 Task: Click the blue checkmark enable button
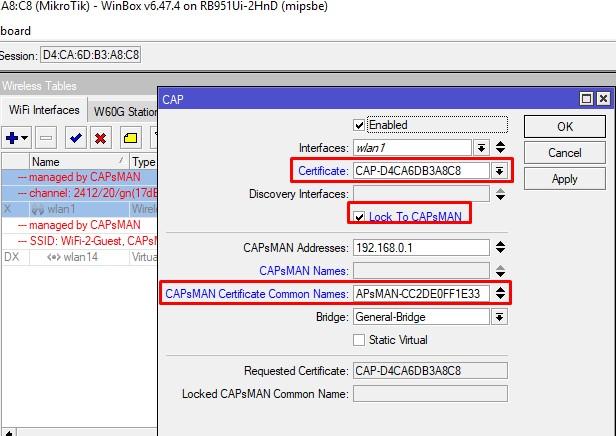pos(75,138)
